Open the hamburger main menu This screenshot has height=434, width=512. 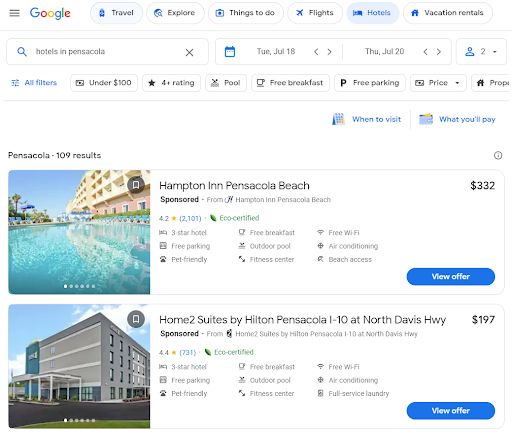pos(14,13)
